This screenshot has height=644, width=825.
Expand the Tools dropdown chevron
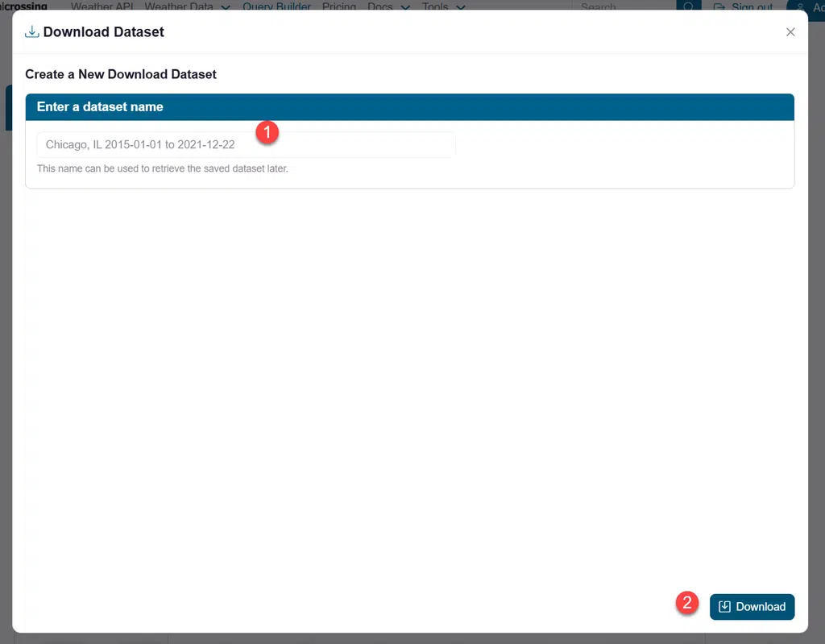(460, 7)
